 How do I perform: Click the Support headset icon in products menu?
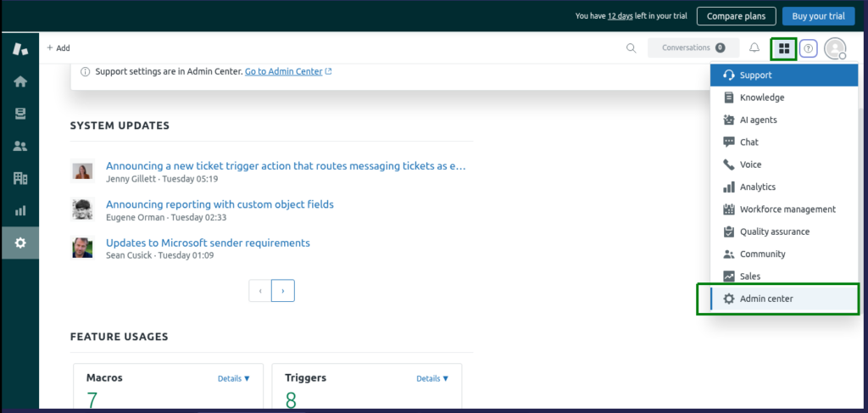pyautogui.click(x=729, y=75)
